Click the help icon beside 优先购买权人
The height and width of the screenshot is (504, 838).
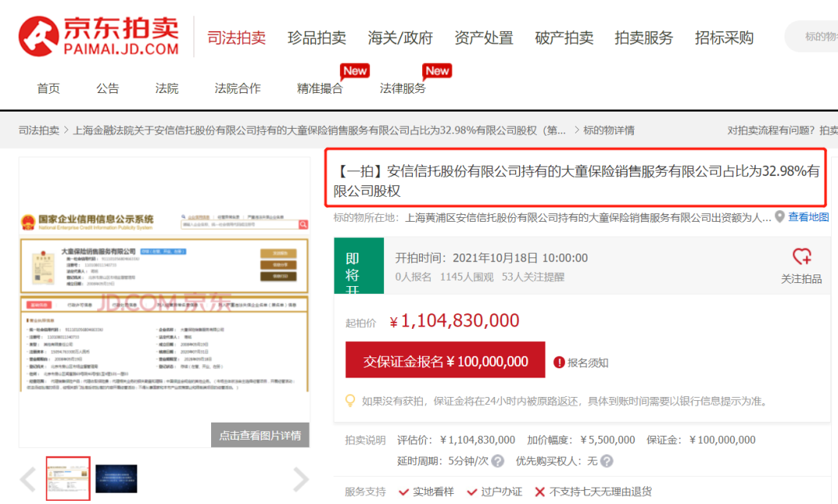607,461
